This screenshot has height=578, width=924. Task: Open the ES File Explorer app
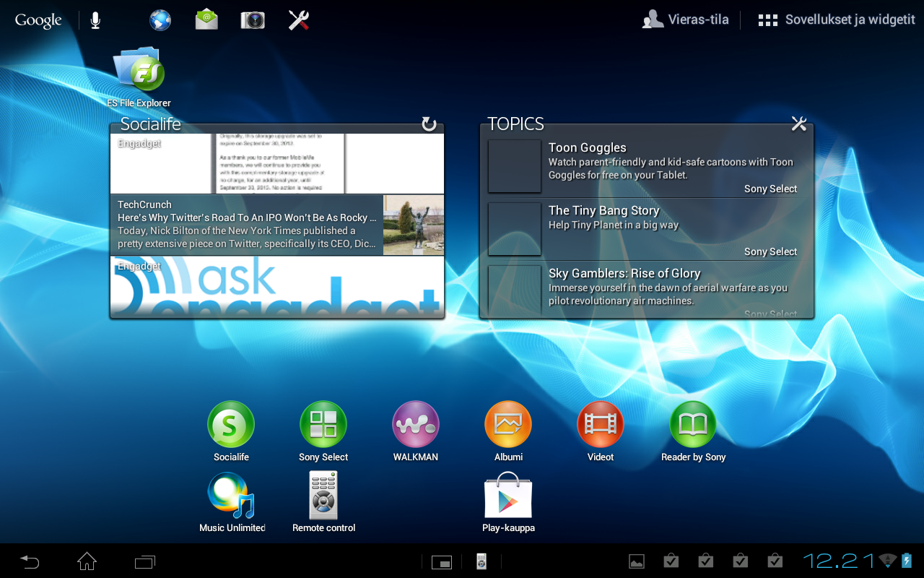pyautogui.click(x=139, y=77)
